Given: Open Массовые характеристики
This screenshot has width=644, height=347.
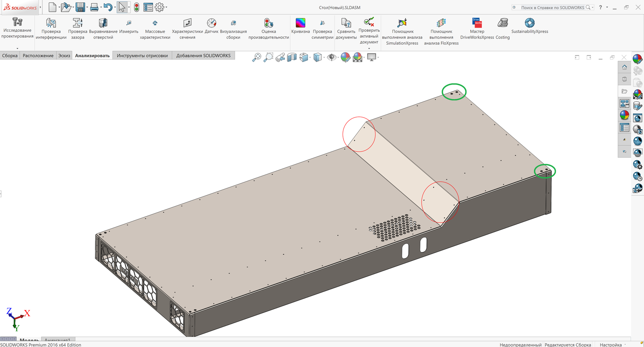Looking at the screenshot, I should pyautogui.click(x=155, y=29).
